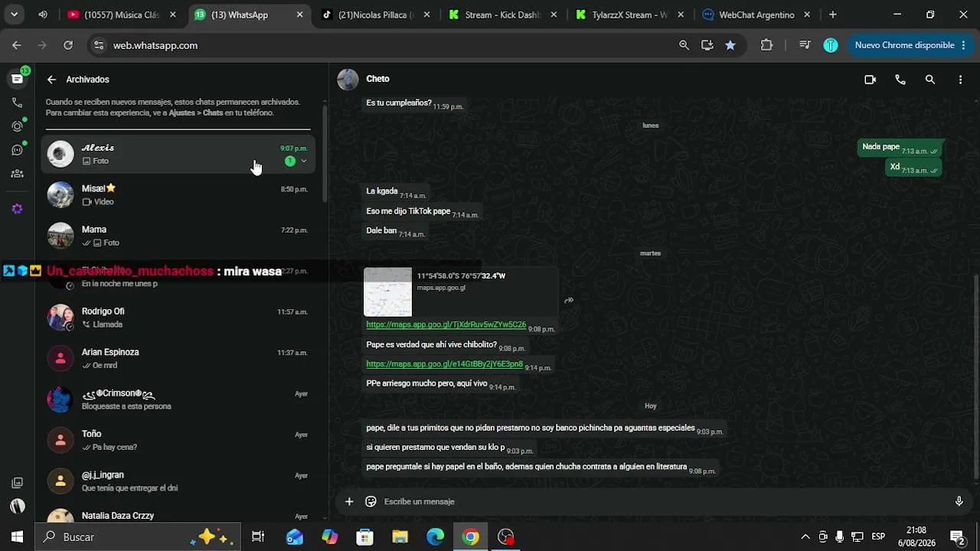Open the Calls section in the sidebar

[x=17, y=103]
